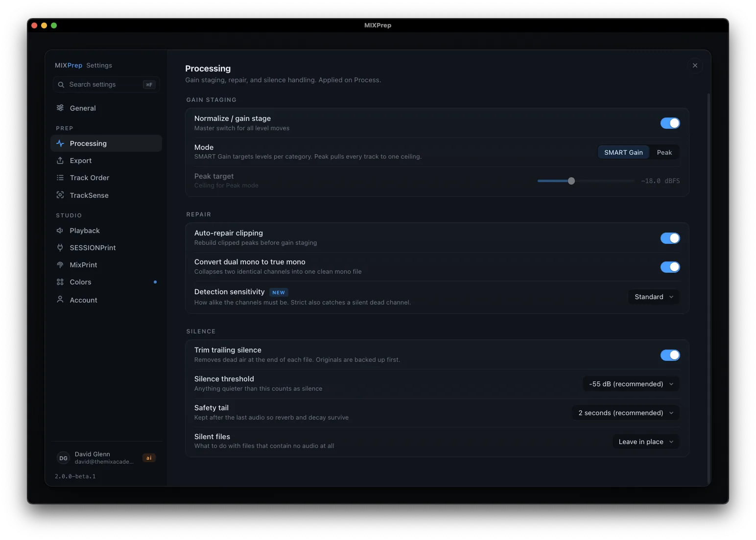
Task: Click the Export upload icon
Action: (60, 161)
